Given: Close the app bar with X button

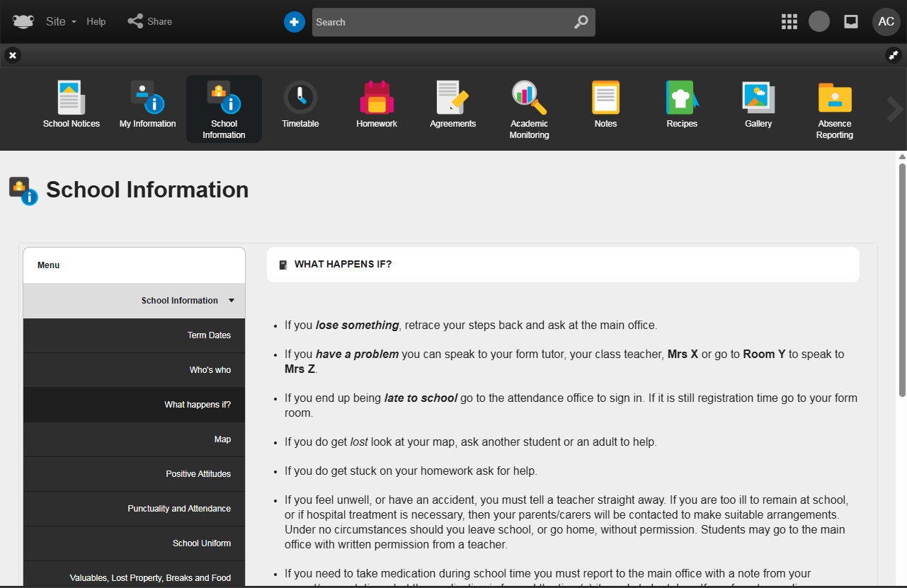Looking at the screenshot, I should (13, 55).
